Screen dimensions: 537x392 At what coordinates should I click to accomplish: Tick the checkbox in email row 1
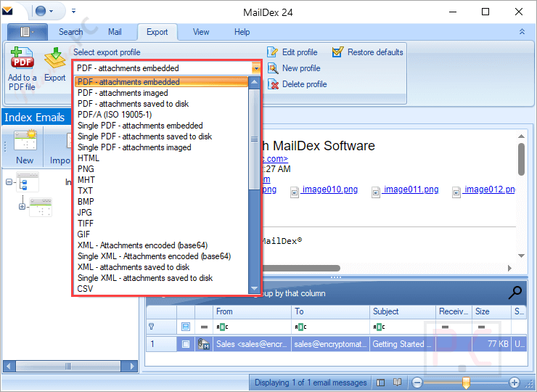point(186,343)
